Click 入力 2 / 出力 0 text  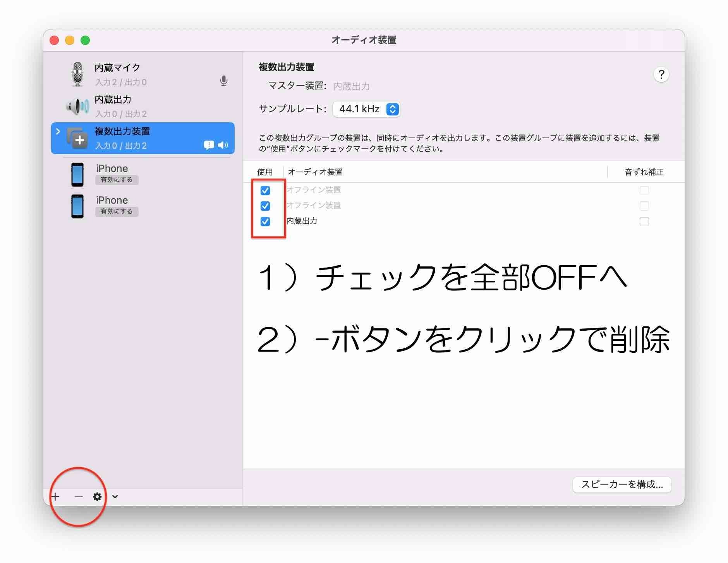(x=121, y=82)
